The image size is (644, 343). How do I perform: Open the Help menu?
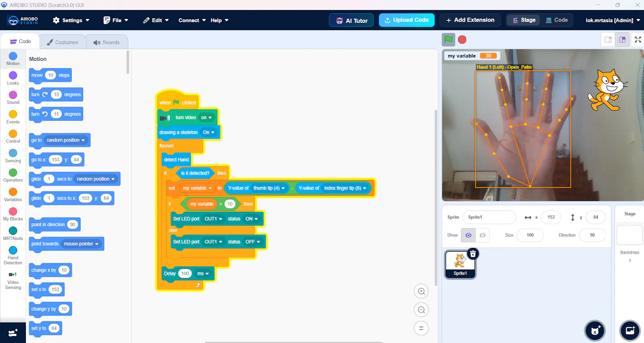click(219, 20)
